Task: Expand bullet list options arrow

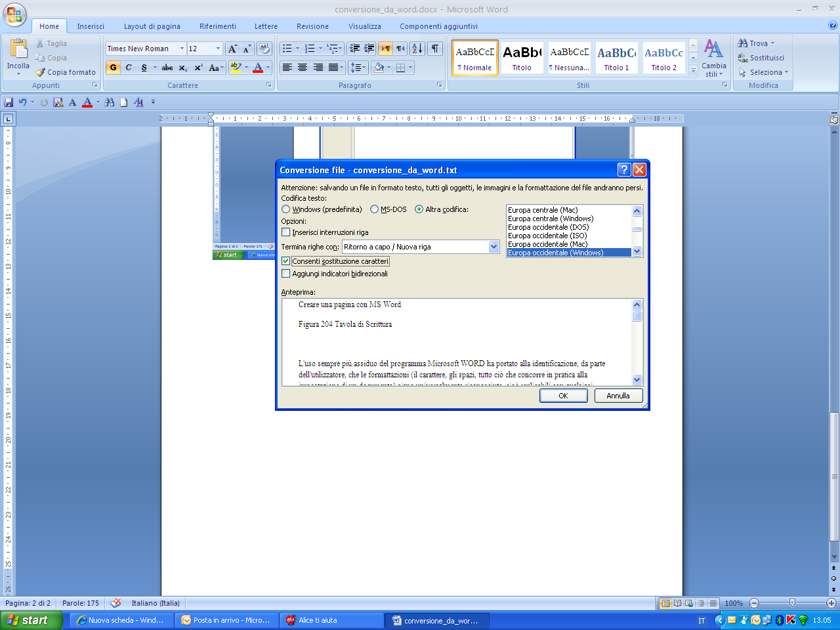Action: coord(297,49)
